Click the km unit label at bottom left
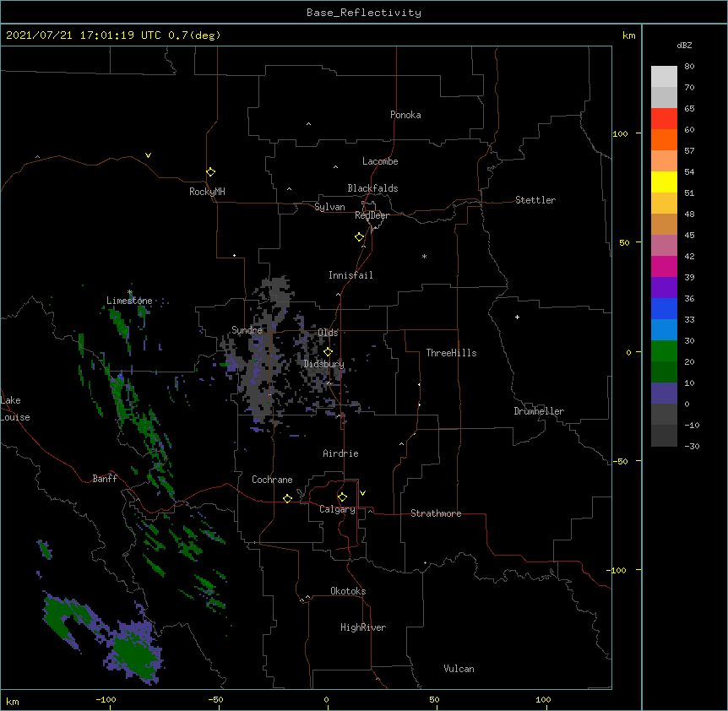Screen dimensions: 728x711 (x=13, y=702)
